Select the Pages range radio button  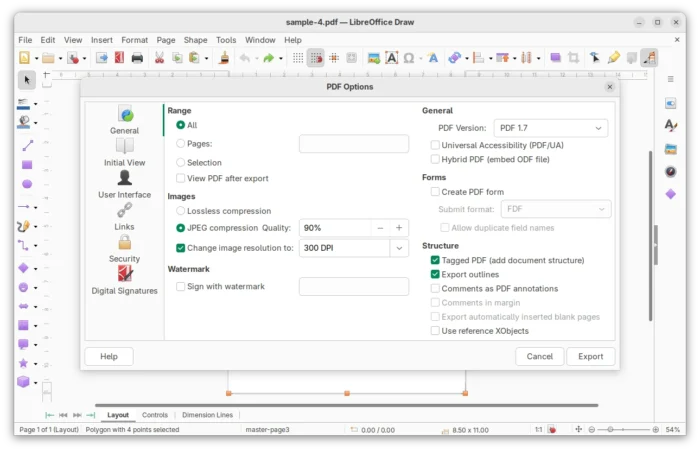pos(180,143)
